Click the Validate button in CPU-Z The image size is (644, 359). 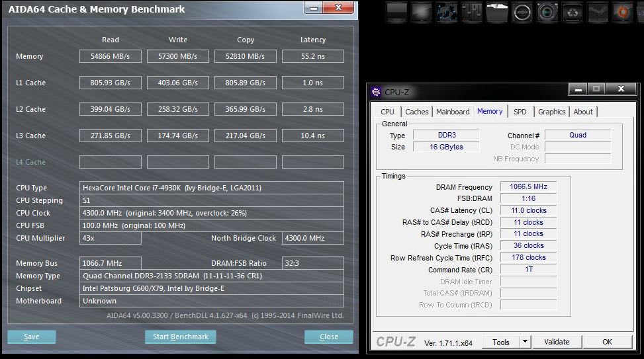[x=557, y=342]
